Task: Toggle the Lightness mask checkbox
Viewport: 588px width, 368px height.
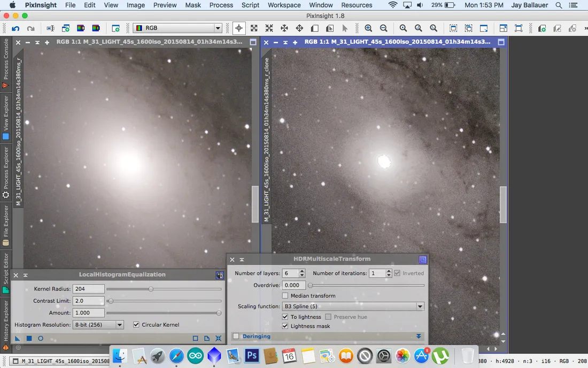Action: (285, 326)
